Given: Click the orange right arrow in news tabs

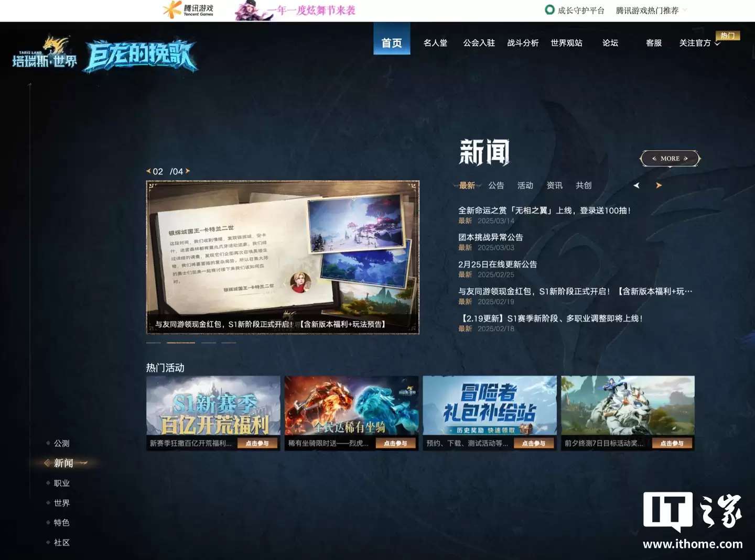Looking at the screenshot, I should (659, 185).
